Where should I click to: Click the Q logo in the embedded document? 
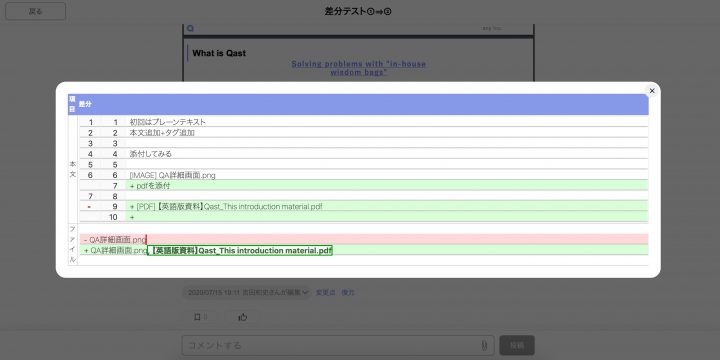190,28
